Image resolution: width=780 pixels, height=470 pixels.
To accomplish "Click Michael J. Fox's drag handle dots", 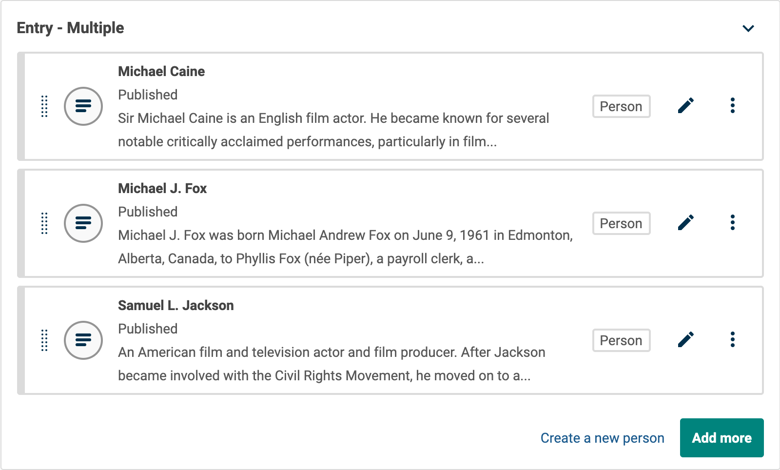I will [44, 223].
